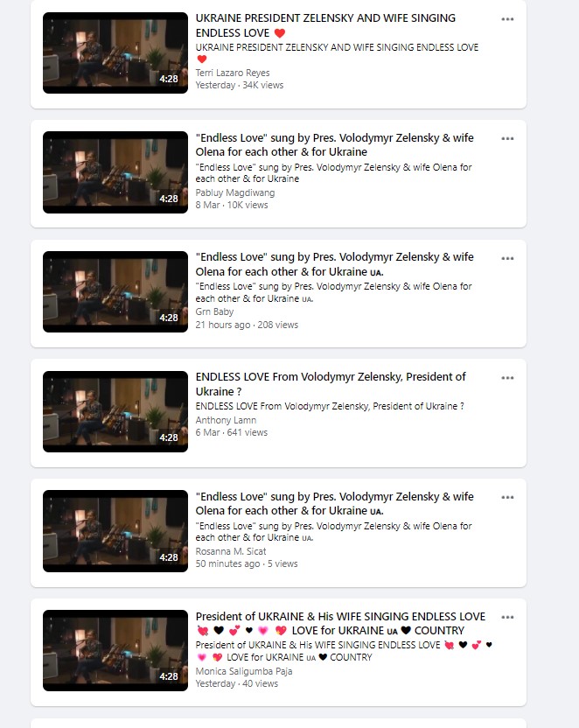The image size is (579, 728).
Task: Open three-dot menu for Pabluy Magdiwang video
Action: tap(507, 138)
